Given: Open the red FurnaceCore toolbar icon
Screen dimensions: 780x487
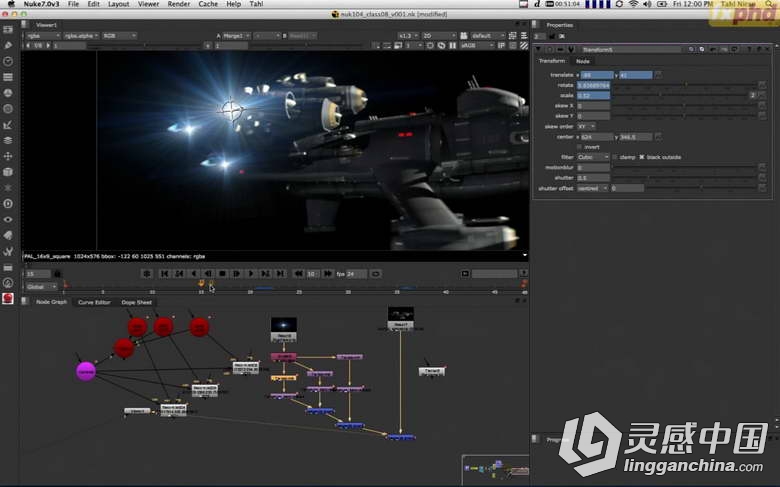Looking at the screenshot, I should (8, 298).
